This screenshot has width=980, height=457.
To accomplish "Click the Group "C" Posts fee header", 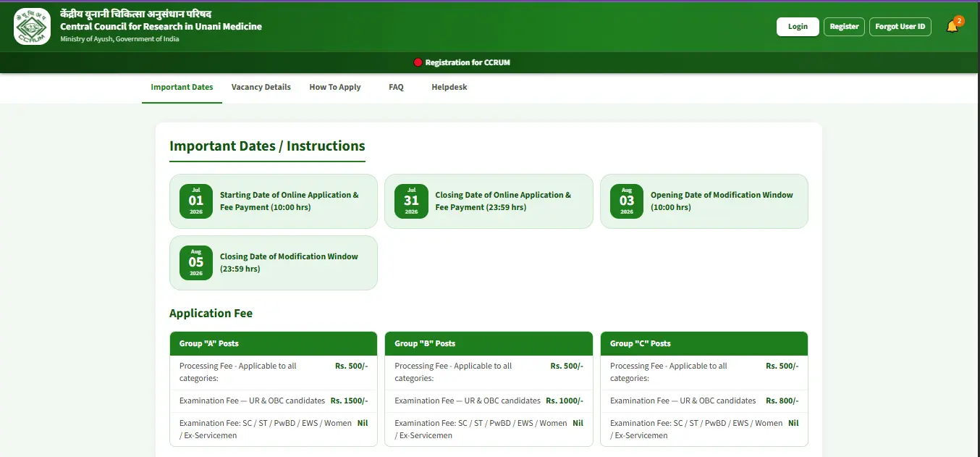I will click(x=704, y=343).
